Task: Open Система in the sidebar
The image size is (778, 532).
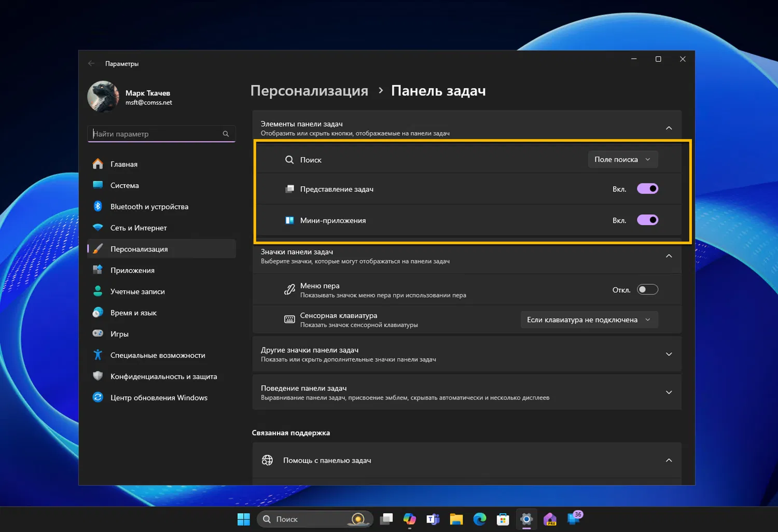Action: click(124, 185)
